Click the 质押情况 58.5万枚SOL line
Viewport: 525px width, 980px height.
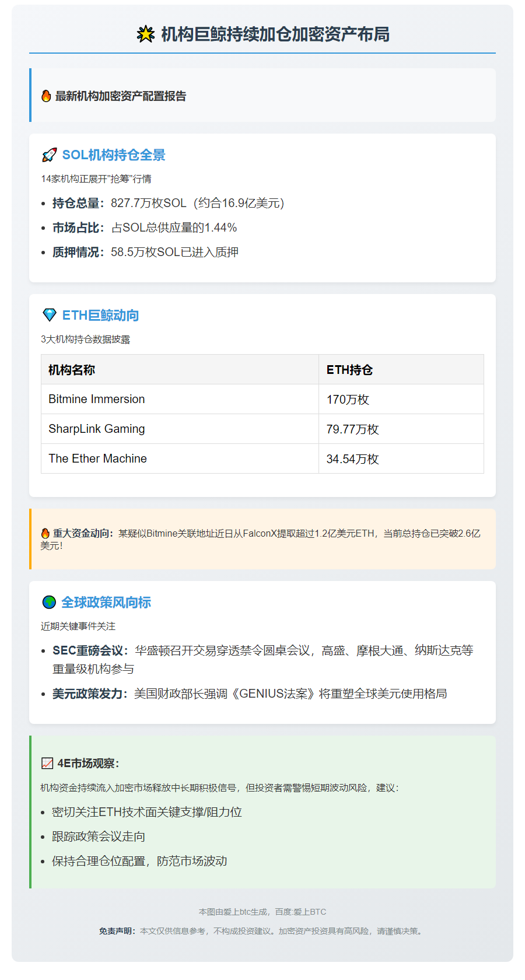coord(145,252)
